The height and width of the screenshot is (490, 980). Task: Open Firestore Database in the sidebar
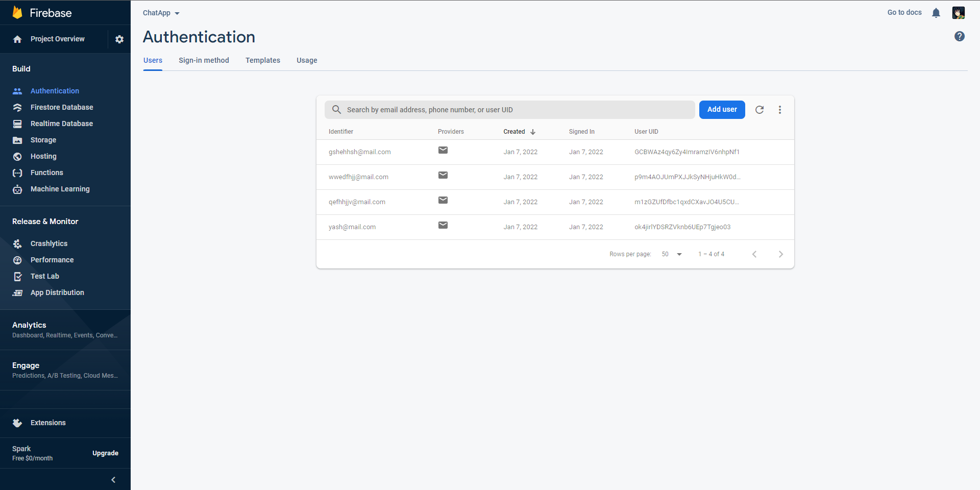pyautogui.click(x=62, y=107)
